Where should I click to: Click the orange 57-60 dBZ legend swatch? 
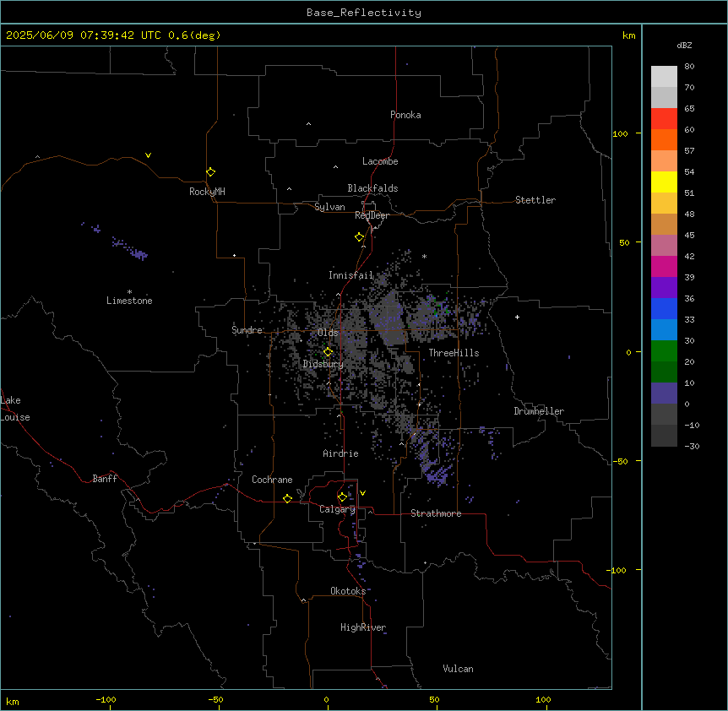[x=664, y=139]
